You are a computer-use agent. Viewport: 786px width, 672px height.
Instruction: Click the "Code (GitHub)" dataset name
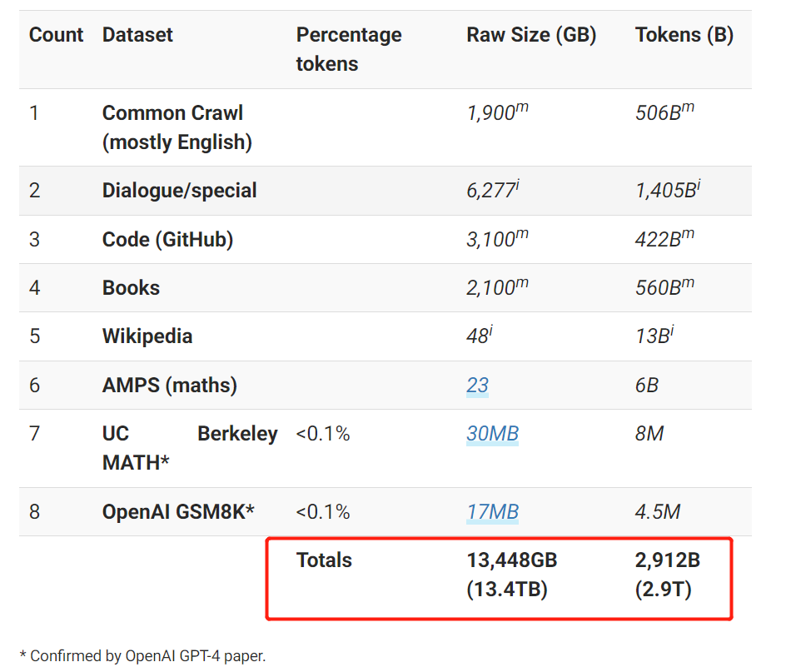[167, 240]
